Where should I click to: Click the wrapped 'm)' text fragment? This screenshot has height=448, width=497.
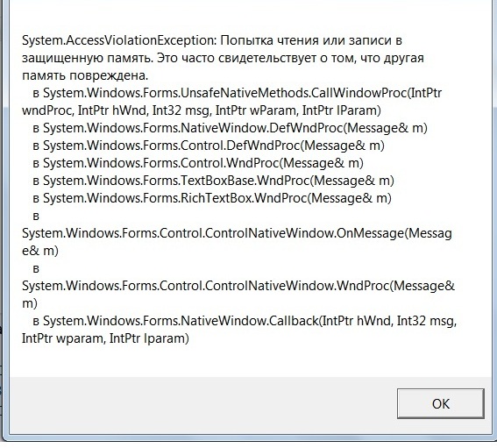click(x=30, y=303)
